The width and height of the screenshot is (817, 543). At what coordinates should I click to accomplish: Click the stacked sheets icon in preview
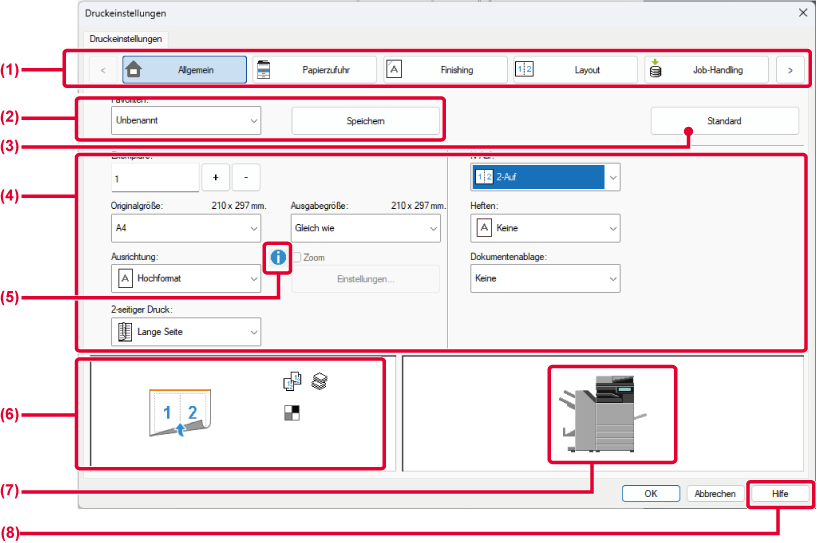click(x=319, y=381)
